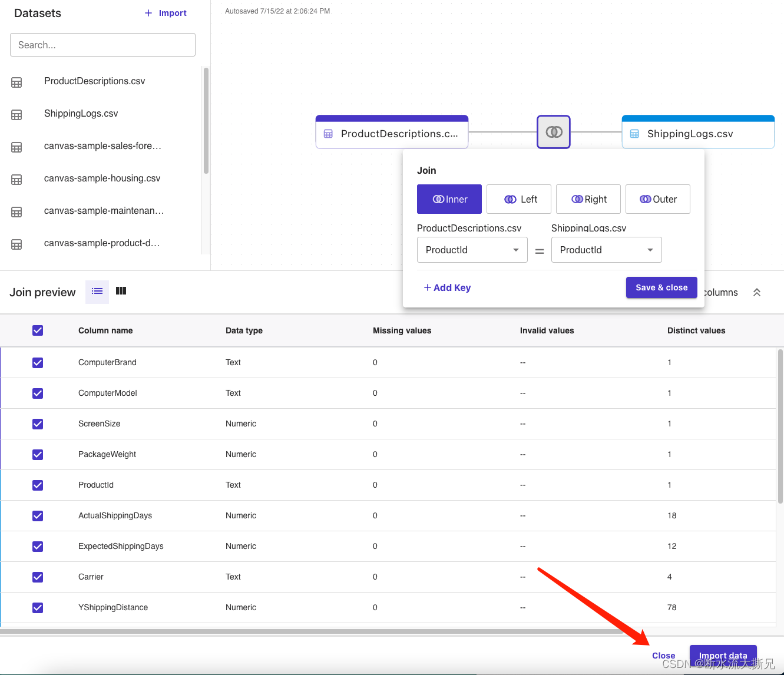Uncheck the Carrier column

tap(38, 577)
